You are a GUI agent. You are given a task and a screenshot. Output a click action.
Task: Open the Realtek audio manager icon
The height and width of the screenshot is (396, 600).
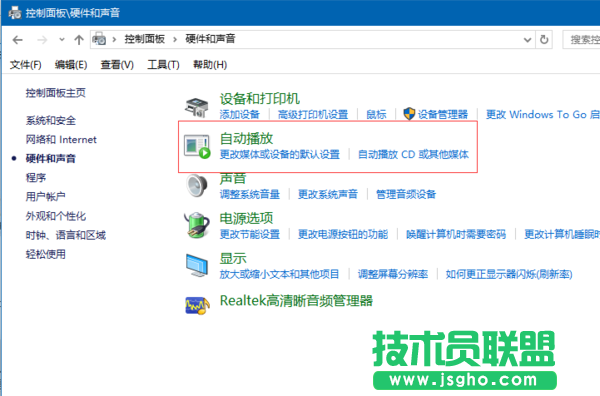[197, 305]
